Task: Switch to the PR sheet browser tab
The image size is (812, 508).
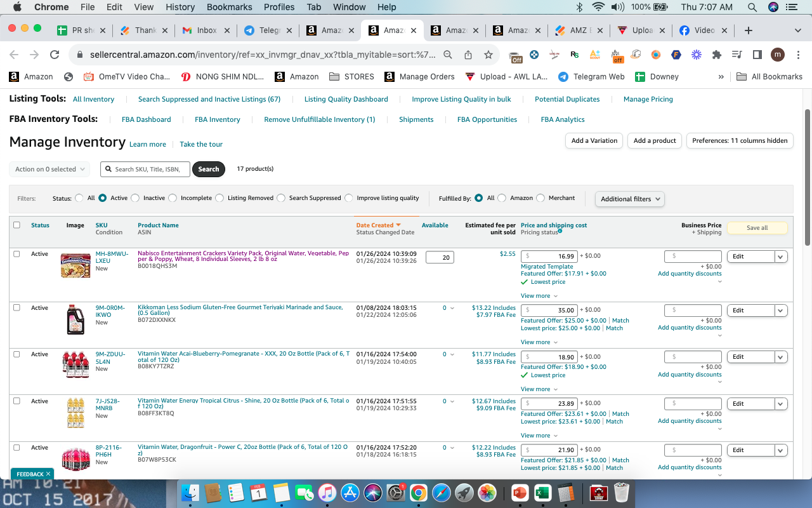Action: pos(82,30)
